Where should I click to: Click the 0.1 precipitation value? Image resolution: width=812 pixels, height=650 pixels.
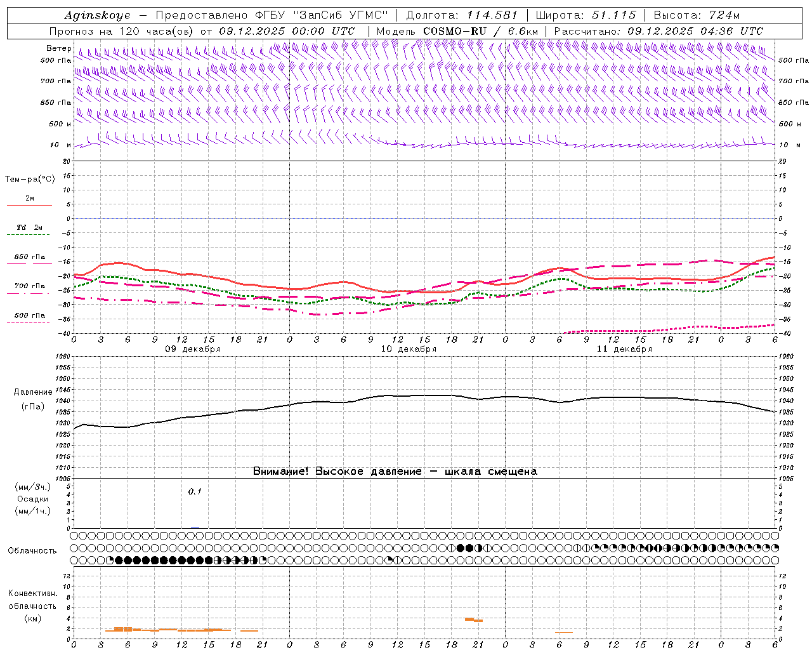click(x=195, y=491)
